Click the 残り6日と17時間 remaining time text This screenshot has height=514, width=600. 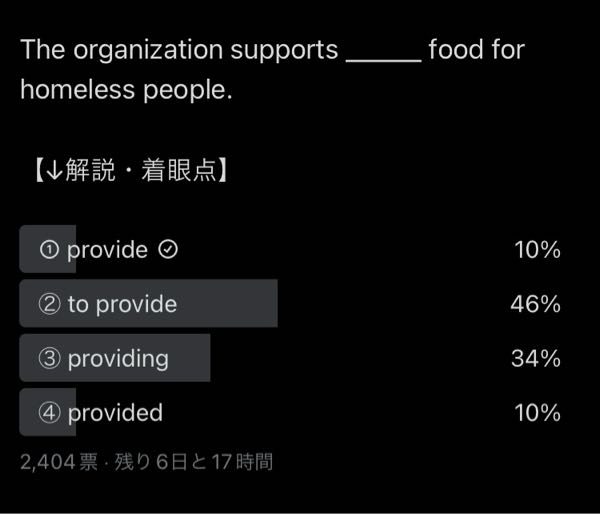click(x=194, y=462)
